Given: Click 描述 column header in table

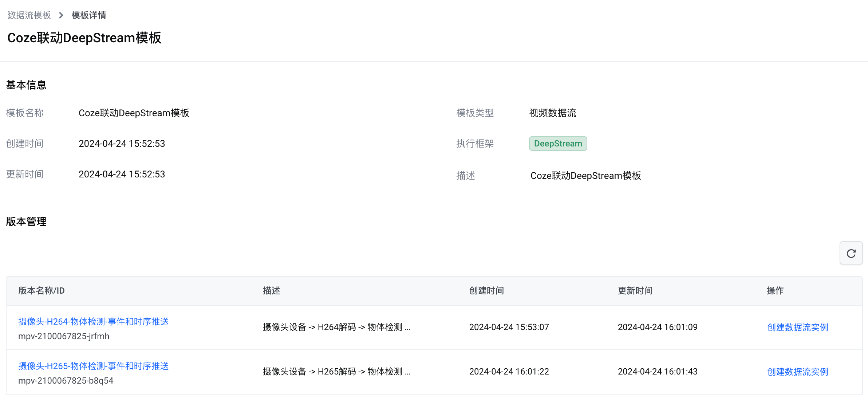Looking at the screenshot, I should [272, 291].
